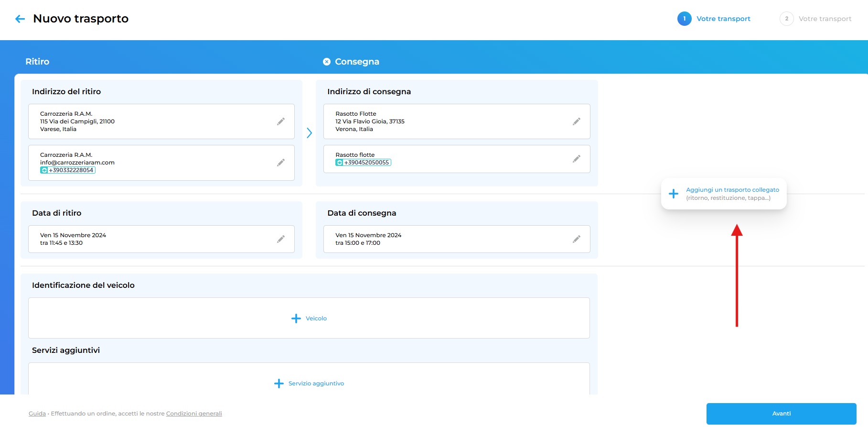Viewport: 868px width, 427px height.
Task: Go back with the left arrow icon
Action: pyautogui.click(x=20, y=19)
